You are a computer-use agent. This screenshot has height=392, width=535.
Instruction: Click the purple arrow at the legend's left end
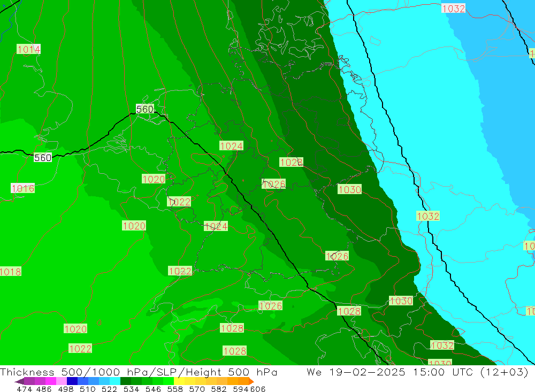coord(19,381)
